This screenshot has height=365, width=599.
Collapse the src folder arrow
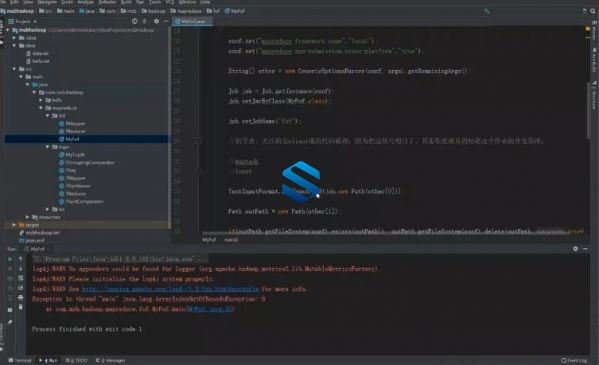point(14,69)
